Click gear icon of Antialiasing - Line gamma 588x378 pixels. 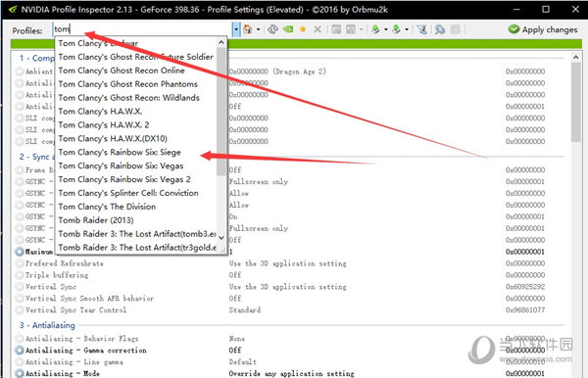[20, 362]
